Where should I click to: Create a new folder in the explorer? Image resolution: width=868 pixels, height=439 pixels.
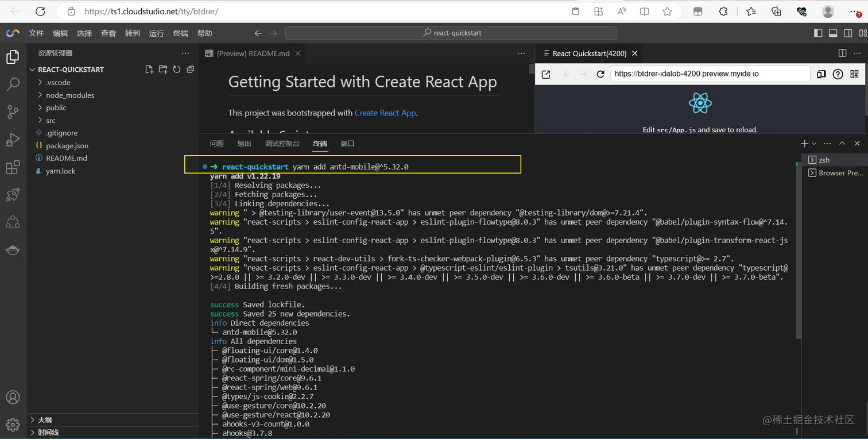(163, 70)
